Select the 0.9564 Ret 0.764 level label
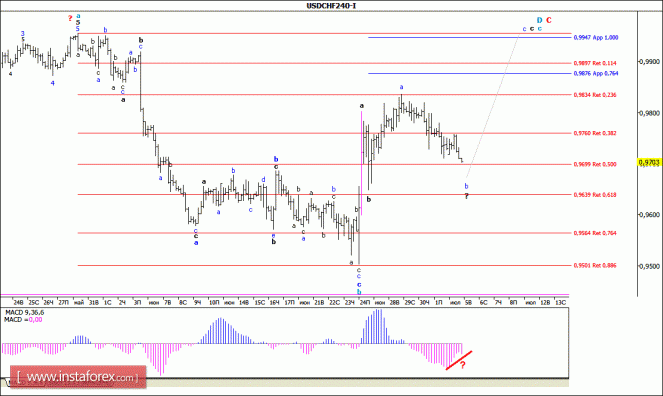663x396 pixels. point(595,233)
